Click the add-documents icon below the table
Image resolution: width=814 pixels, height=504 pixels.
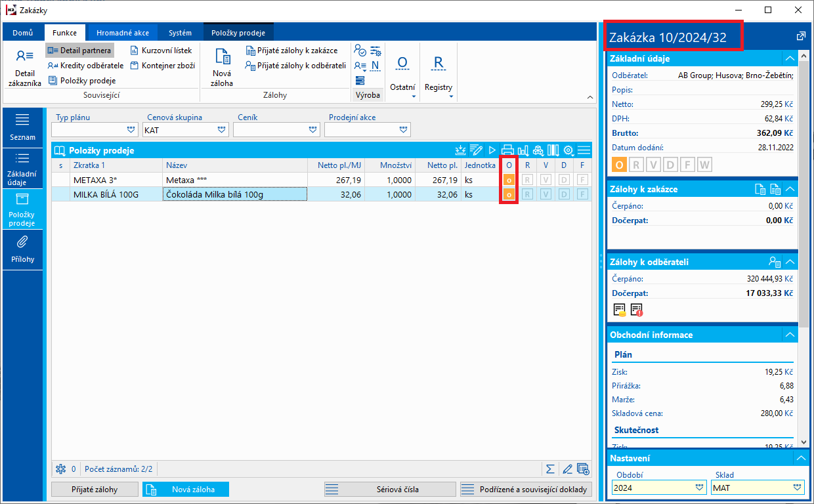583,469
